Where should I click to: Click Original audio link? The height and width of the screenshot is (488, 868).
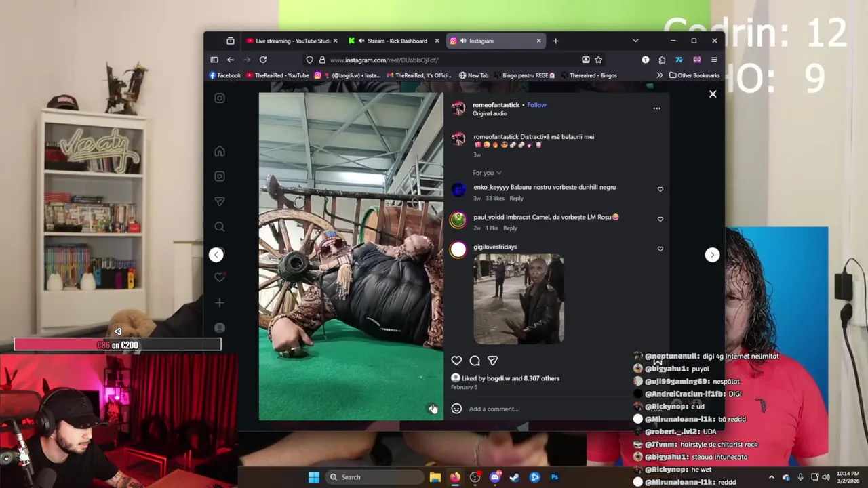tap(490, 114)
